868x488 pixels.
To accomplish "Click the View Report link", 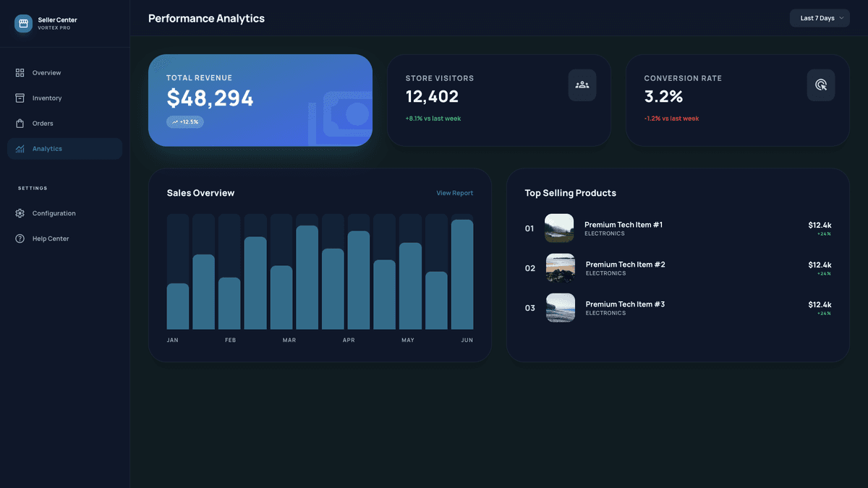I will (454, 193).
